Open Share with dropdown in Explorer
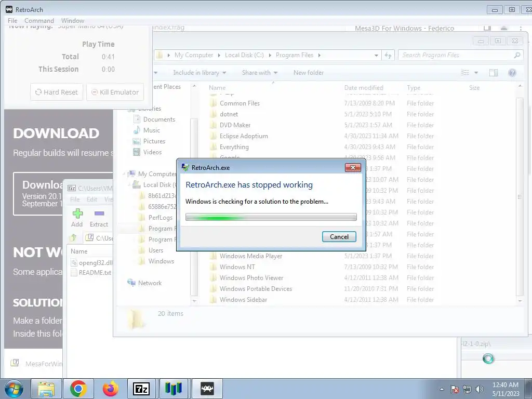The width and height of the screenshot is (532, 399). tap(260, 73)
